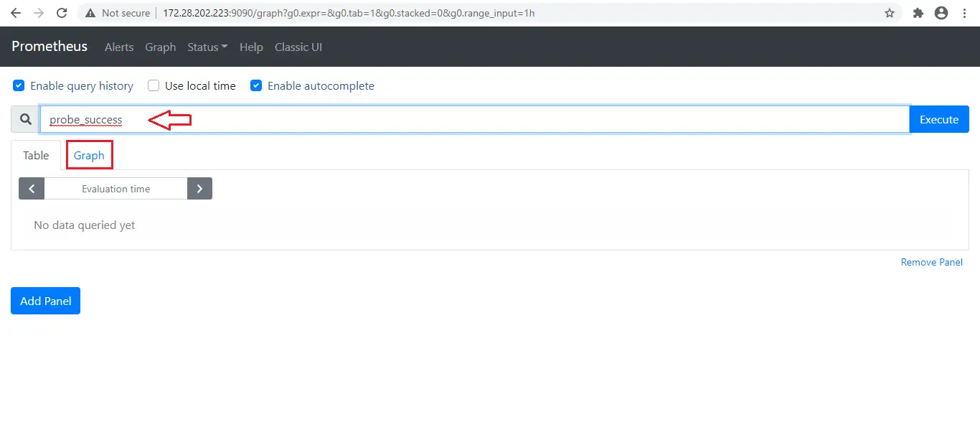Expand the Status dropdown in the navbar
This screenshot has width=980, height=445.
(207, 47)
